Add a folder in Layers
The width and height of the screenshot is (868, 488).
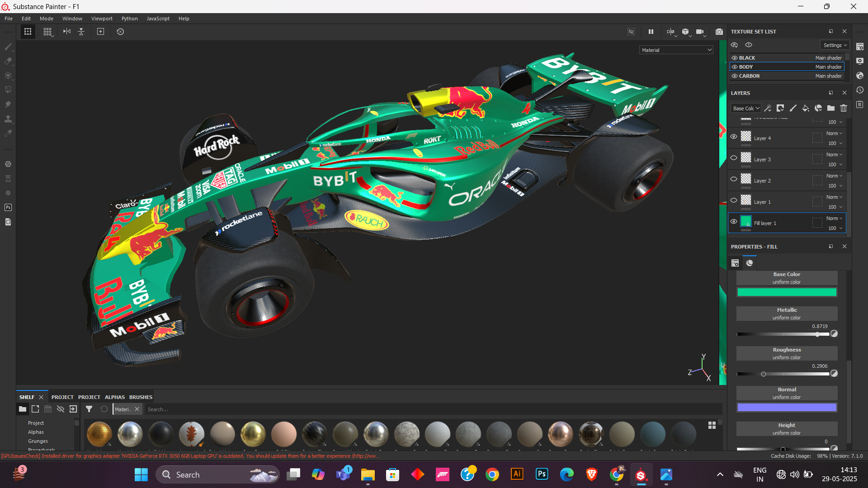831,108
